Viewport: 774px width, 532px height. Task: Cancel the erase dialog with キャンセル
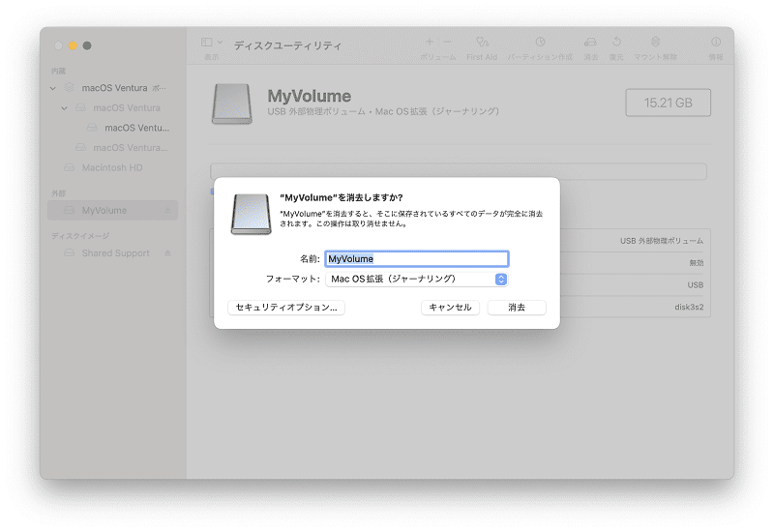pos(450,307)
